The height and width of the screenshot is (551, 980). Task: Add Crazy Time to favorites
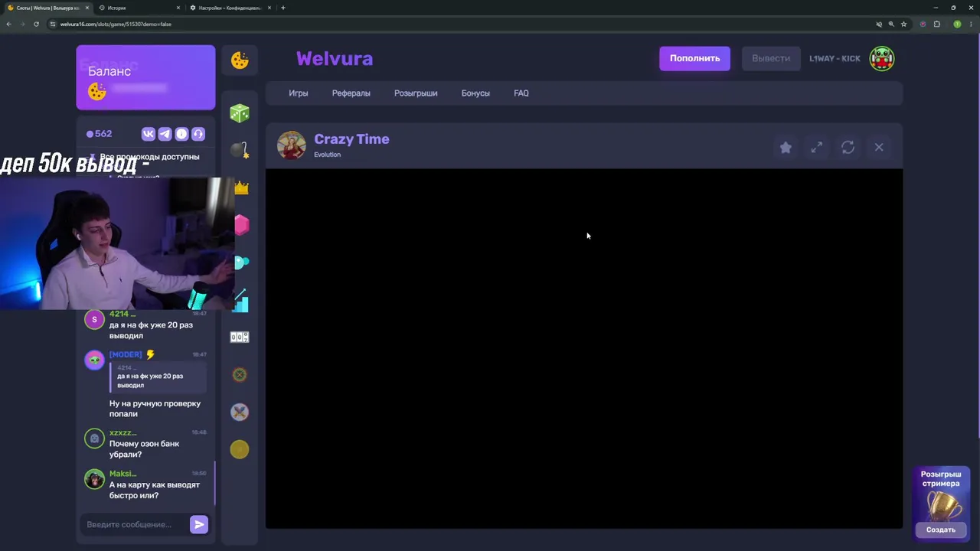pyautogui.click(x=786, y=148)
